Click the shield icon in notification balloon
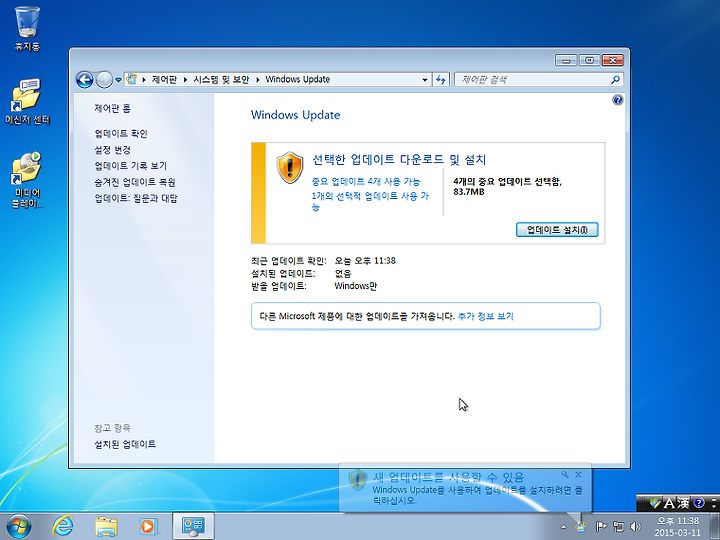 [357, 480]
